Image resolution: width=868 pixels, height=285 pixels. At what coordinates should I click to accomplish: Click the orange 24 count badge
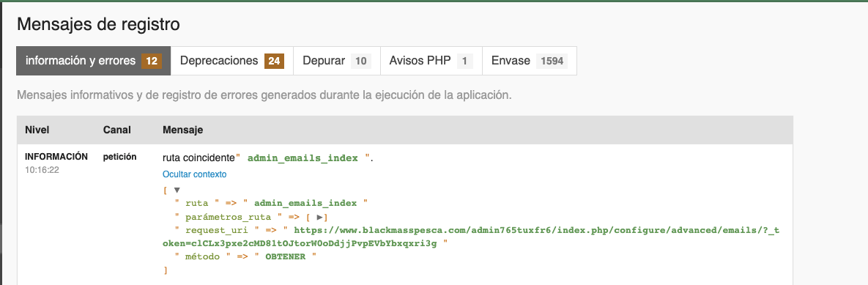[x=274, y=61]
